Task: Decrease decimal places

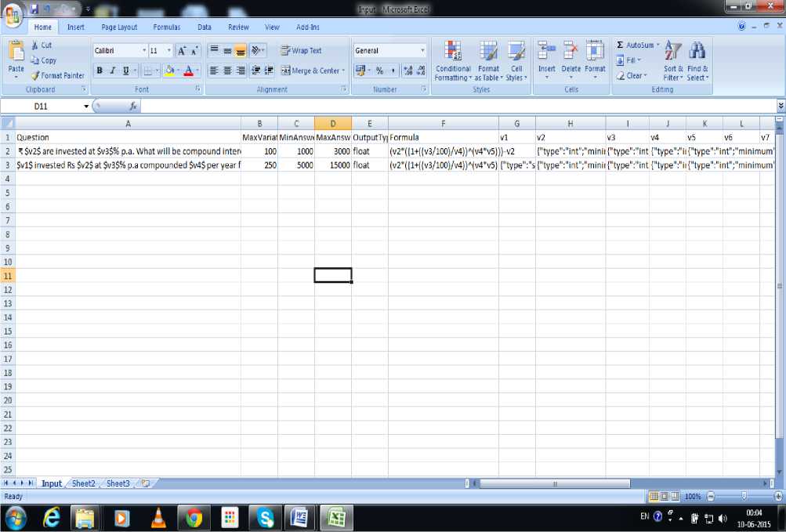Action: [421, 71]
